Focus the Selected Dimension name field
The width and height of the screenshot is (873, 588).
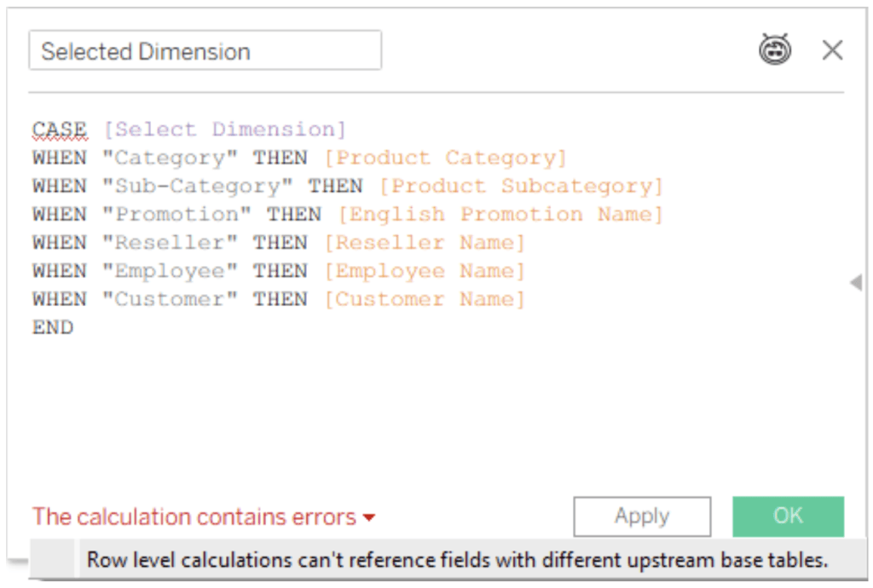tap(205, 51)
